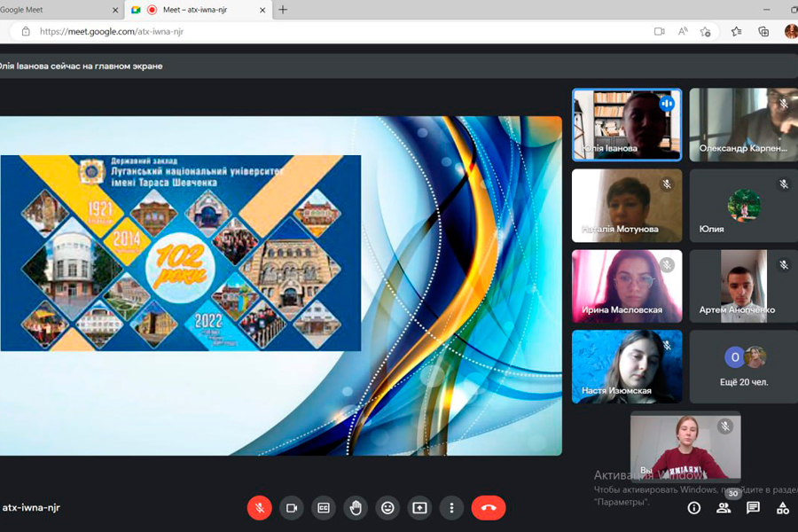Click Наталія Мотунова's video tile
The width and height of the screenshot is (798, 532).
point(627,206)
